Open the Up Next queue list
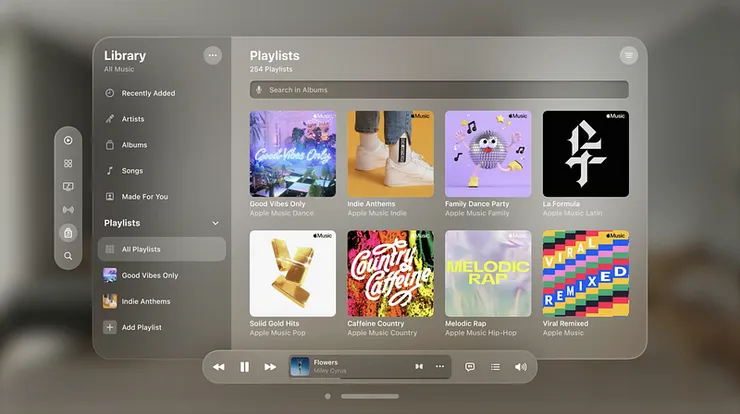 495,367
